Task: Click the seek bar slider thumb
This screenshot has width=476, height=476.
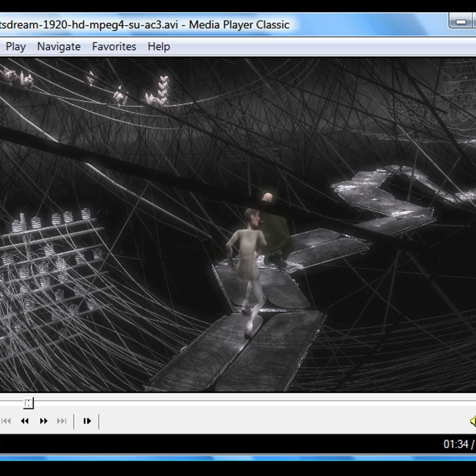Action: pos(28,403)
